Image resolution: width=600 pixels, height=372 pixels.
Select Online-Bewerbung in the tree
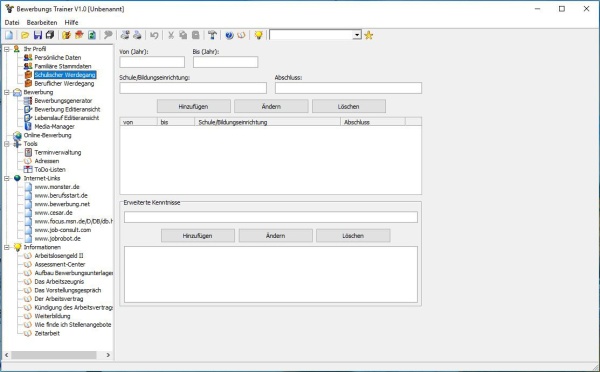coord(47,135)
